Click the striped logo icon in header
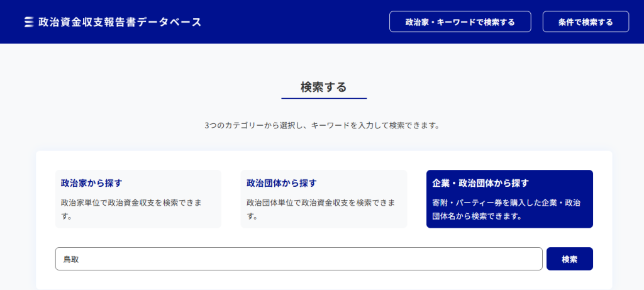This screenshot has width=644, height=290. tap(28, 22)
